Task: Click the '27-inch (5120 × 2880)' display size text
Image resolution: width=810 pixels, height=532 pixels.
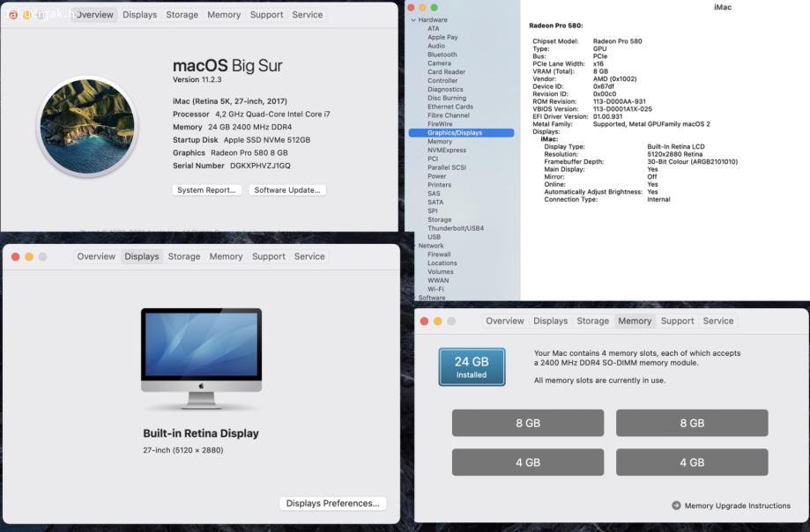Action: [x=183, y=450]
